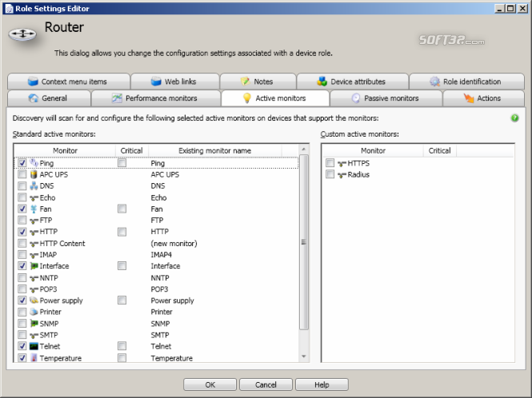Image resolution: width=532 pixels, height=398 pixels.
Task: Click the NNTP monitor icon
Action: (34, 278)
